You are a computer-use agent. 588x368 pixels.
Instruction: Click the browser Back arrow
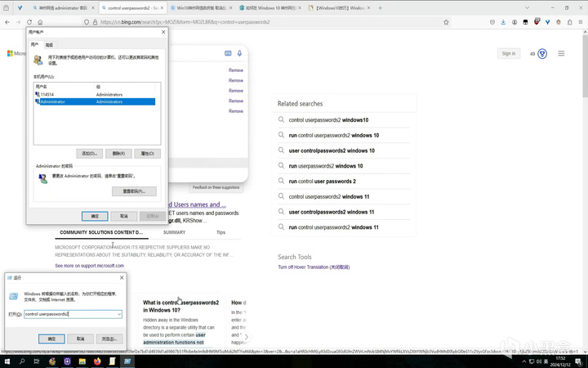7,22
